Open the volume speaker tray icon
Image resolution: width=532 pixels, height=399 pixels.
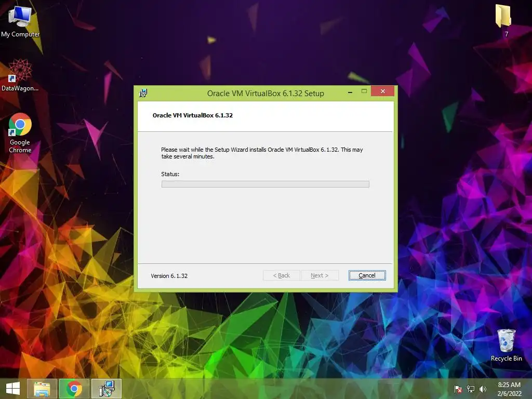[x=483, y=389]
